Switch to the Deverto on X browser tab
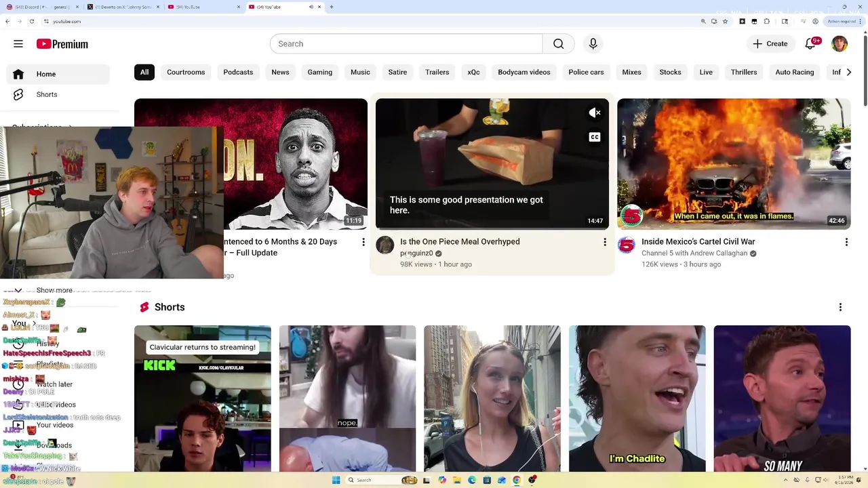 coord(124,7)
